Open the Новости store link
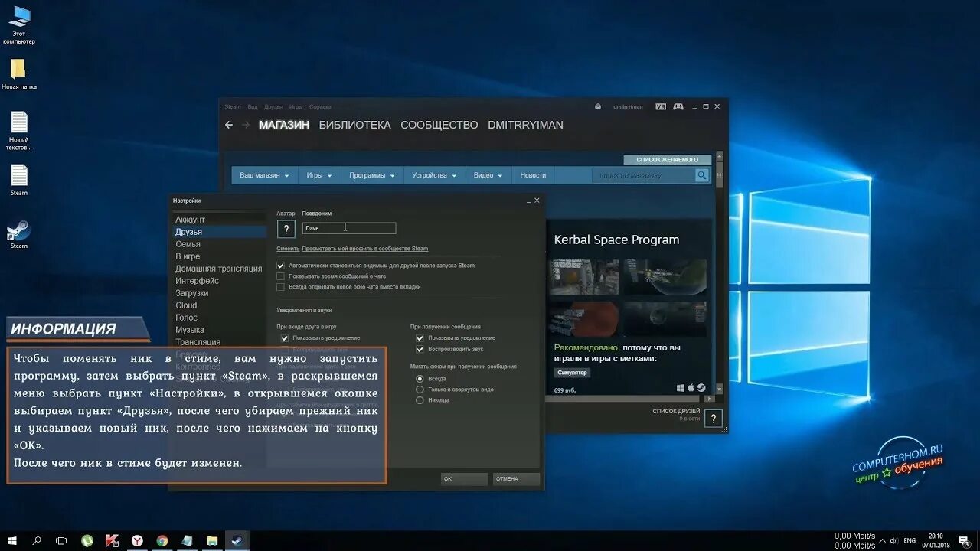 coord(533,175)
